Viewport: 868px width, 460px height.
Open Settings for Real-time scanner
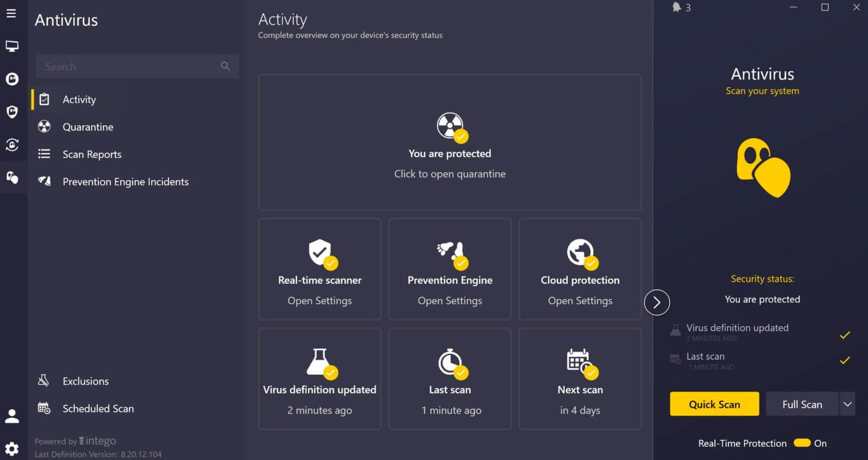click(319, 301)
